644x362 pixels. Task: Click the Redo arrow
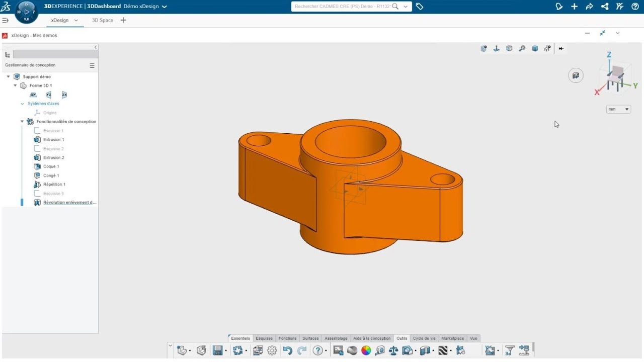pyautogui.click(x=302, y=350)
